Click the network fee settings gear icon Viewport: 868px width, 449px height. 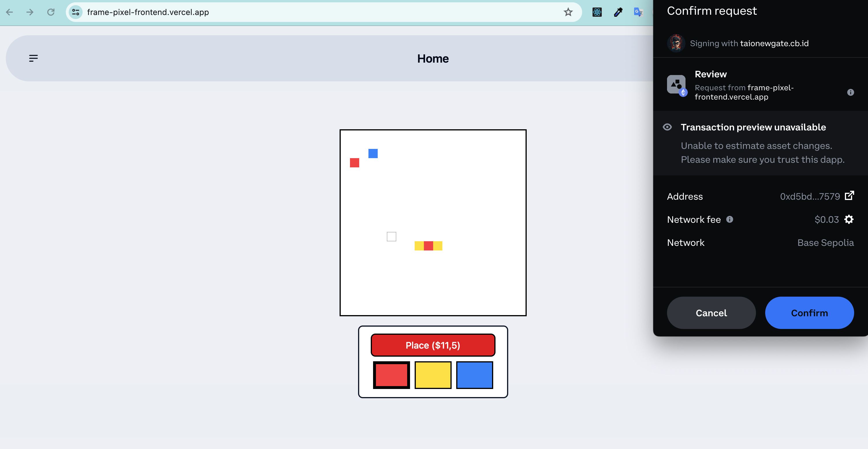(850, 219)
